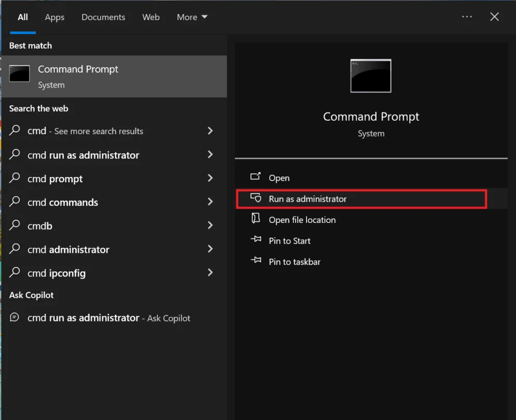Select the Run as administrator shield icon
Viewport: 516px width, 420px height.
256,198
